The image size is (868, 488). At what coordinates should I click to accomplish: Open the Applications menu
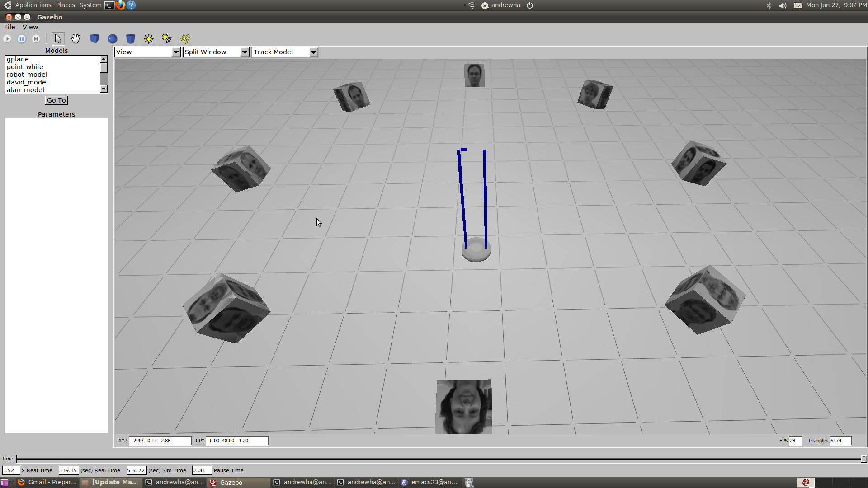click(33, 5)
